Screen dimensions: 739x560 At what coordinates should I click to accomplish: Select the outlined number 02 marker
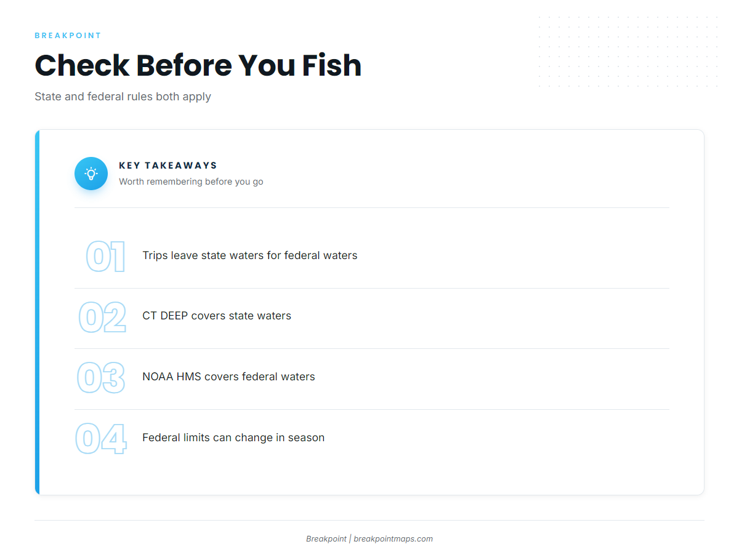(102, 318)
